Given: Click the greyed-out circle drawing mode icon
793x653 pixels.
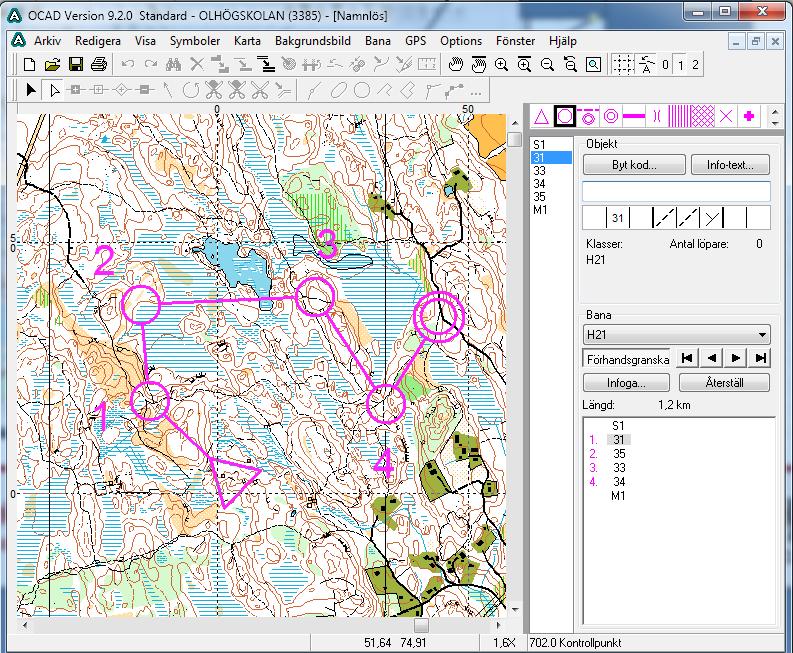Looking at the screenshot, I should pos(362,91).
